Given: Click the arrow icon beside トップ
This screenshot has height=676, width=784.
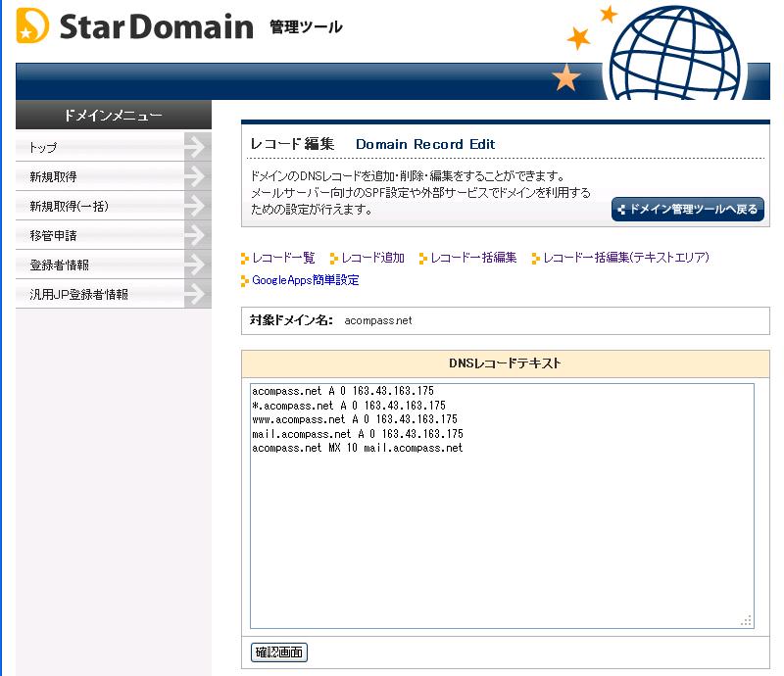Looking at the screenshot, I should click(197, 147).
